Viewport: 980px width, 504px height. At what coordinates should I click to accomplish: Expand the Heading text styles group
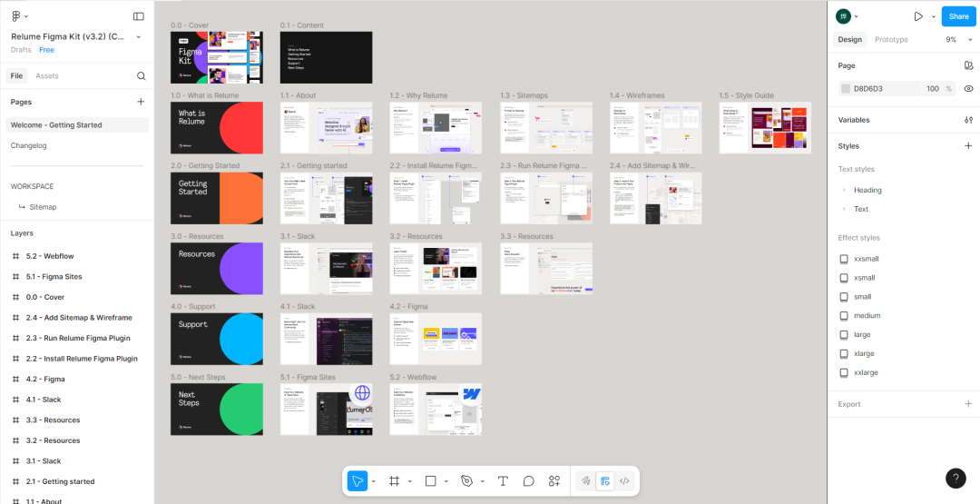844,190
